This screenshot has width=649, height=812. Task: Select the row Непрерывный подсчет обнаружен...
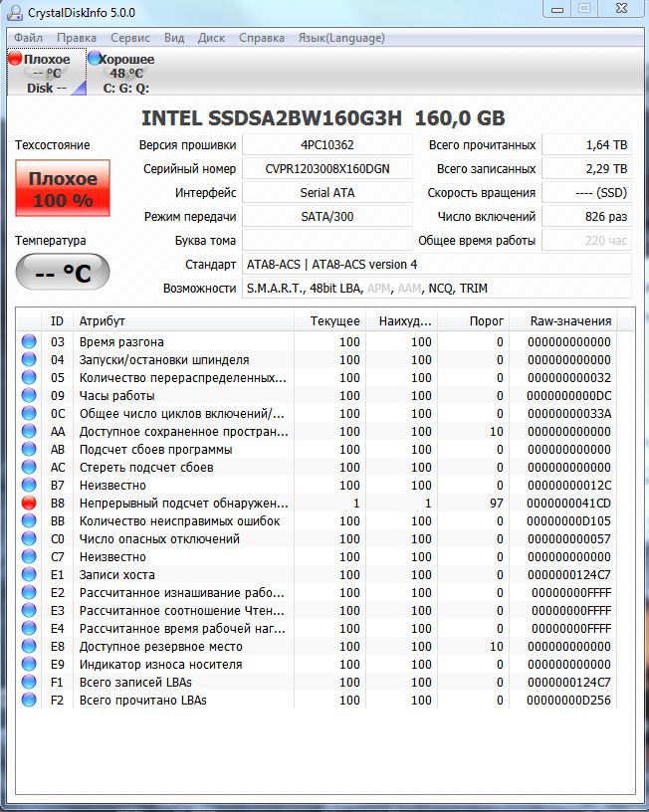point(317,503)
